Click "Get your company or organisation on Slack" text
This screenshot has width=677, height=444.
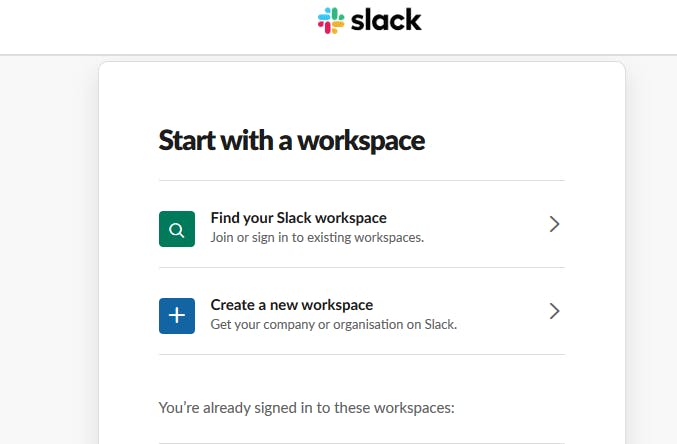click(333, 325)
